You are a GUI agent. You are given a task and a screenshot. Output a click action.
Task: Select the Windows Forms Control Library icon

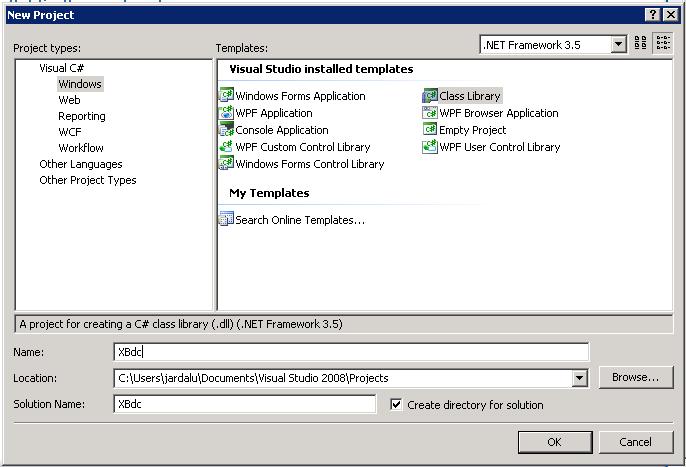click(226, 163)
